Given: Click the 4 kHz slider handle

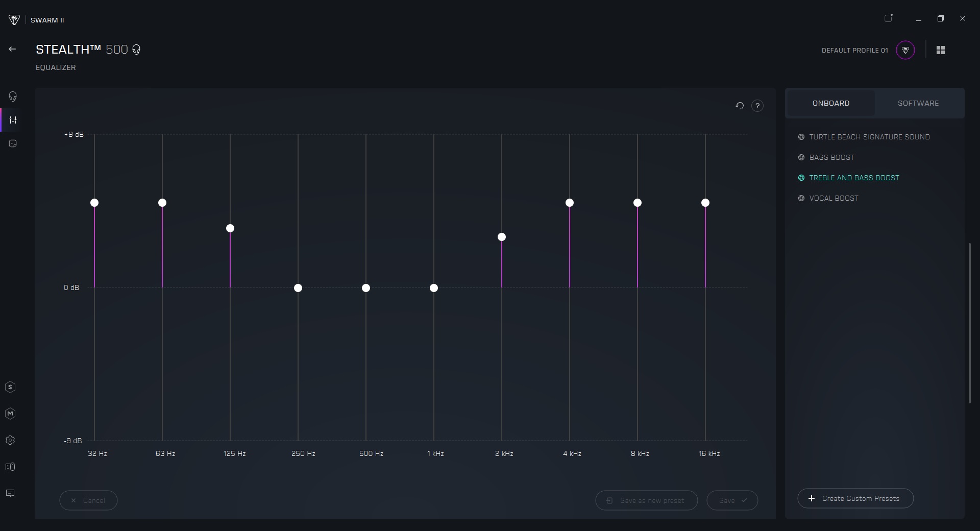Looking at the screenshot, I should (x=570, y=203).
